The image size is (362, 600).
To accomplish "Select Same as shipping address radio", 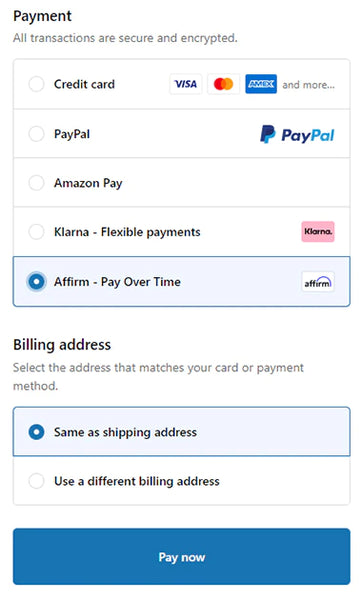I will (36, 432).
